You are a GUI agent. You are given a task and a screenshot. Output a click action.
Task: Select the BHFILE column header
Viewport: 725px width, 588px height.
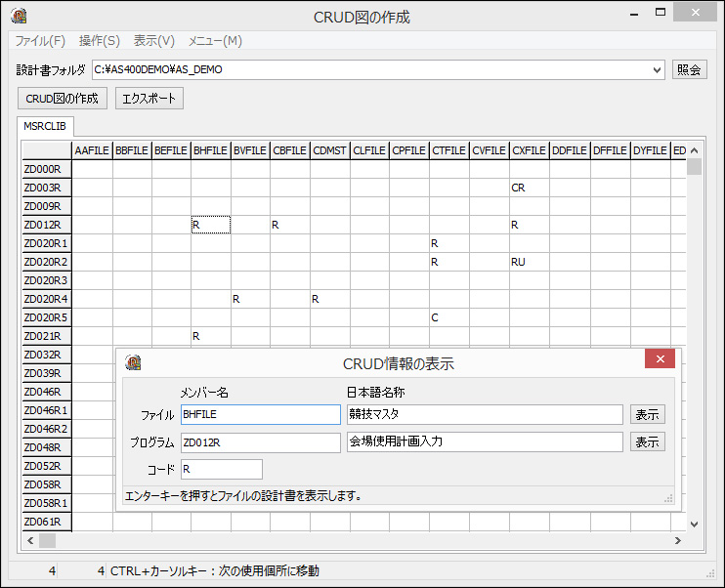211,150
